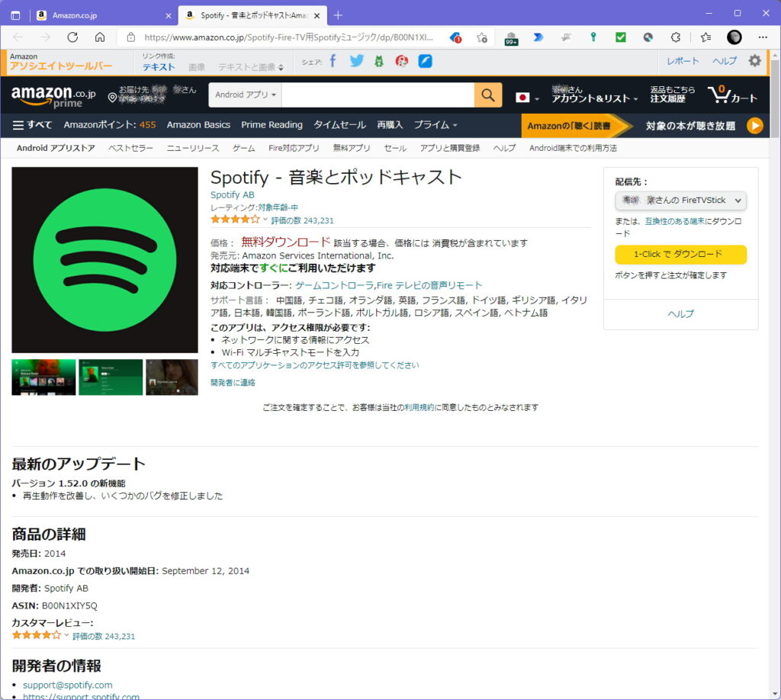Image resolution: width=781 pixels, height=700 pixels.
Task: Open the すべて hamburger menu
Action: click(x=32, y=125)
